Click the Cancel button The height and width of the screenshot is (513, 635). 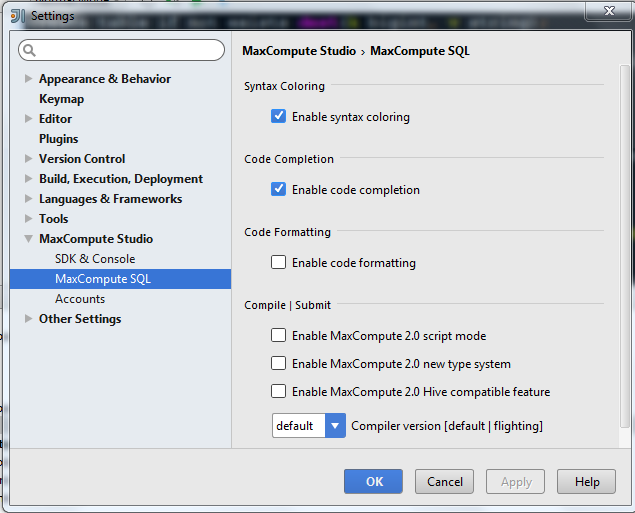pyautogui.click(x=445, y=482)
